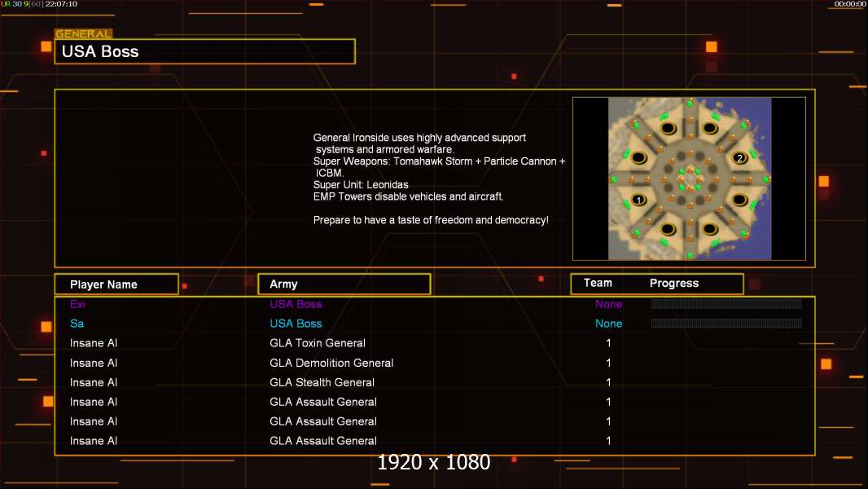868x489 pixels.
Task: Select the GLA Demolition General army entry
Action: pyautogui.click(x=331, y=363)
